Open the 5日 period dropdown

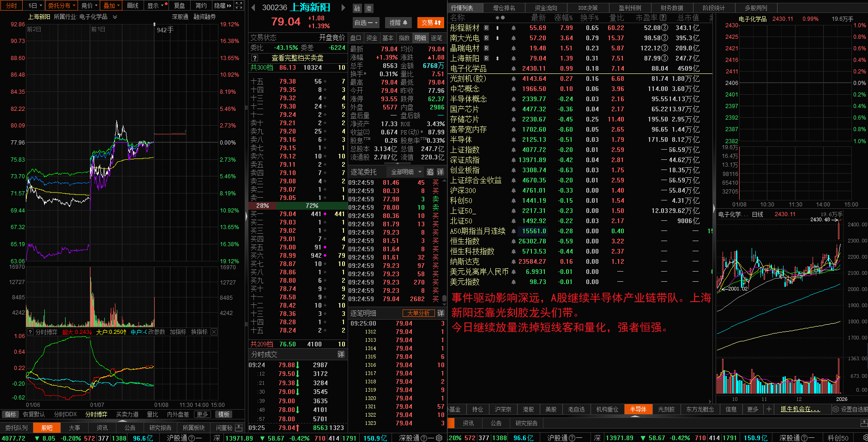(x=35, y=6)
